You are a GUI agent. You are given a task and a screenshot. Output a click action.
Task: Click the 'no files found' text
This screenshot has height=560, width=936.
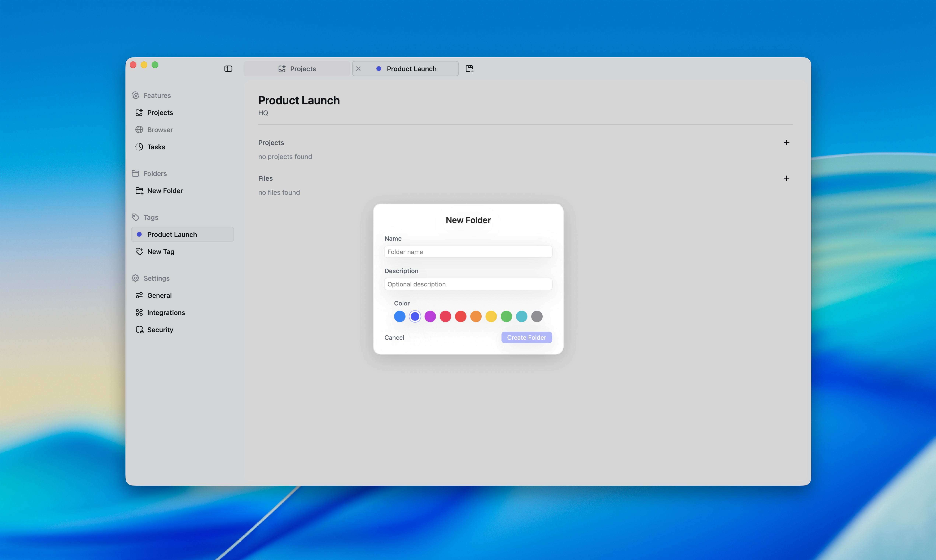click(279, 192)
